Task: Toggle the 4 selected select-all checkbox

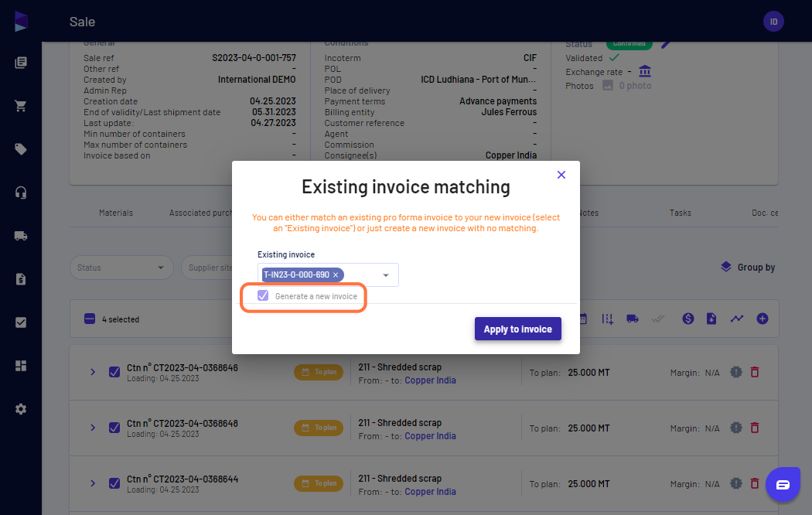Action: (x=90, y=319)
